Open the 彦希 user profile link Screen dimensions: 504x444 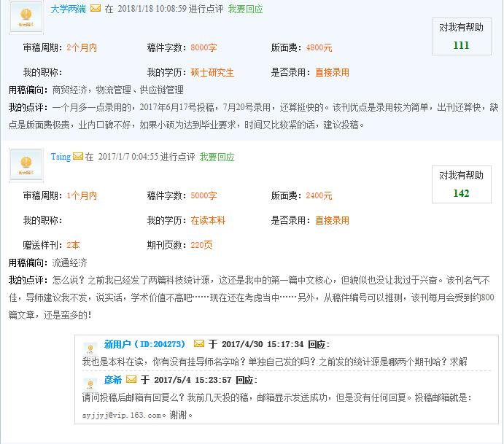pyautogui.click(x=113, y=380)
